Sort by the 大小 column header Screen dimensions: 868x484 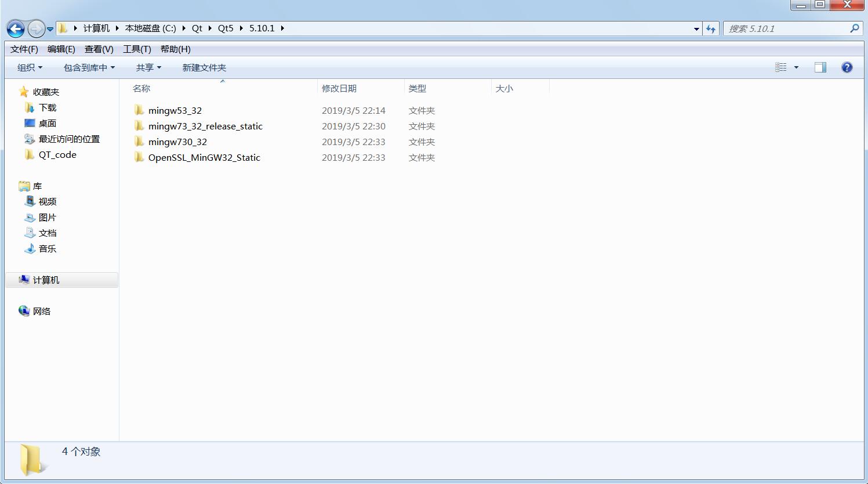[520, 88]
